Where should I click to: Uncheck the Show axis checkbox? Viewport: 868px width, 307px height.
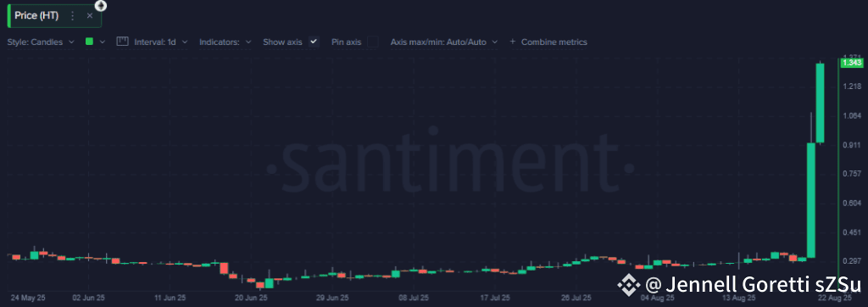314,42
